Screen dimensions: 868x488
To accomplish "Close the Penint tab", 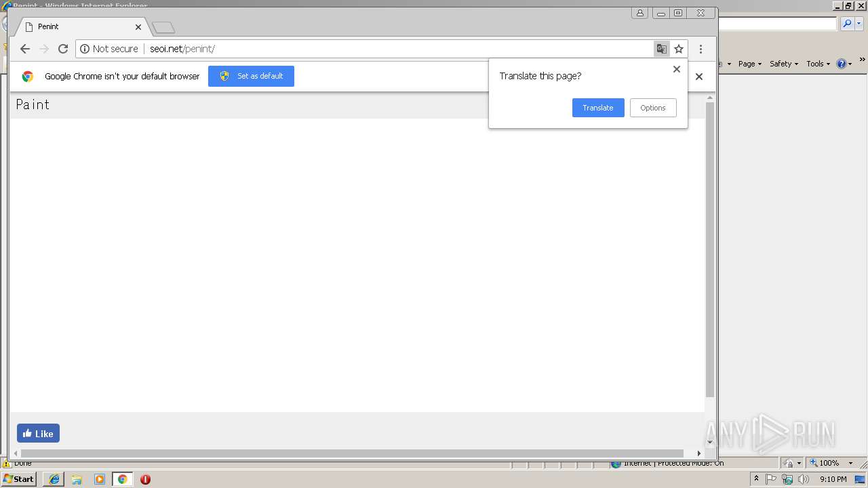I will (138, 27).
